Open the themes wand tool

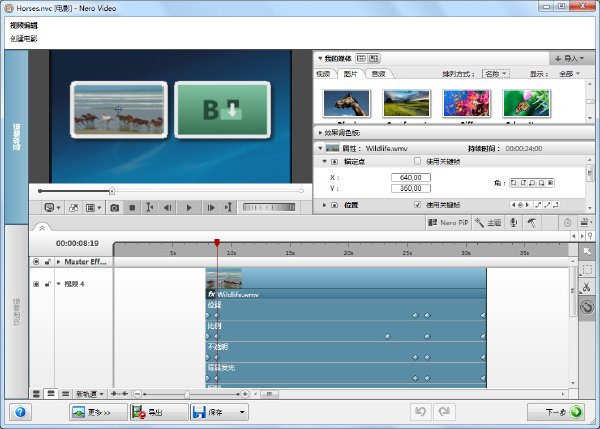point(488,222)
